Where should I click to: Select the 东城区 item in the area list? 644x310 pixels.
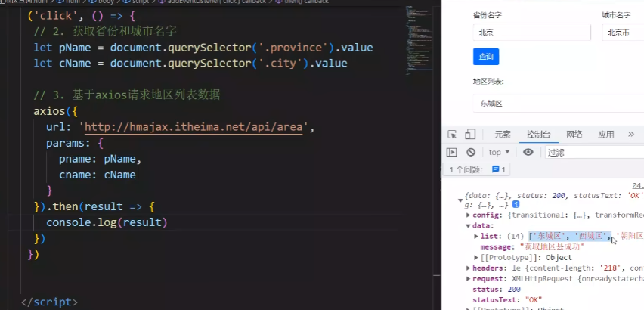[x=559, y=104]
